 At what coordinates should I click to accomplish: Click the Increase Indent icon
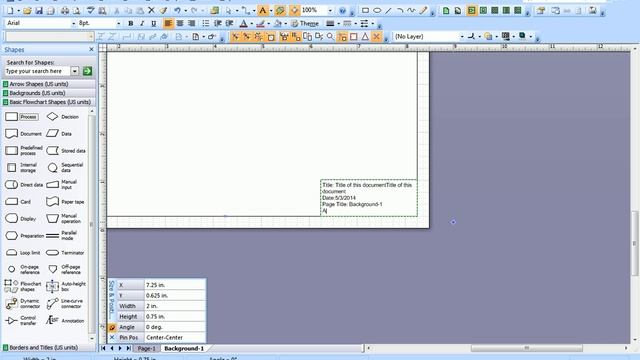(x=229, y=24)
